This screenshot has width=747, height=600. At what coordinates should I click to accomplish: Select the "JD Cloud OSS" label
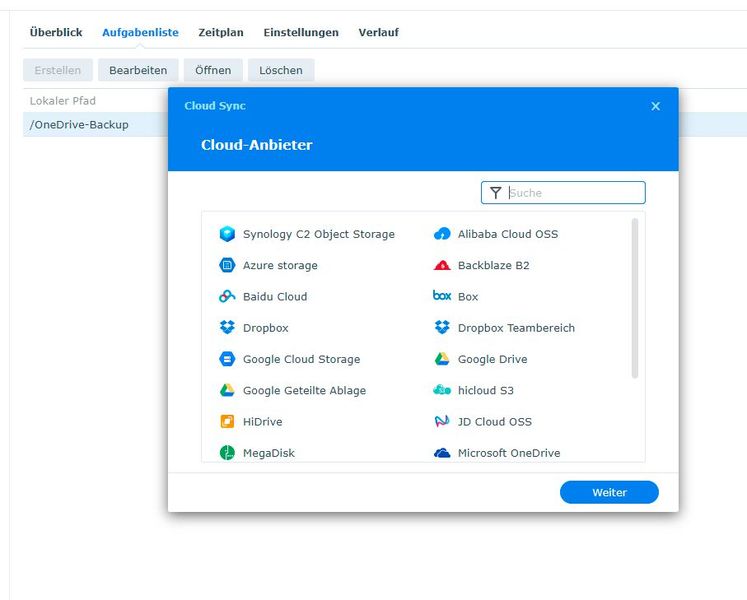pos(495,422)
